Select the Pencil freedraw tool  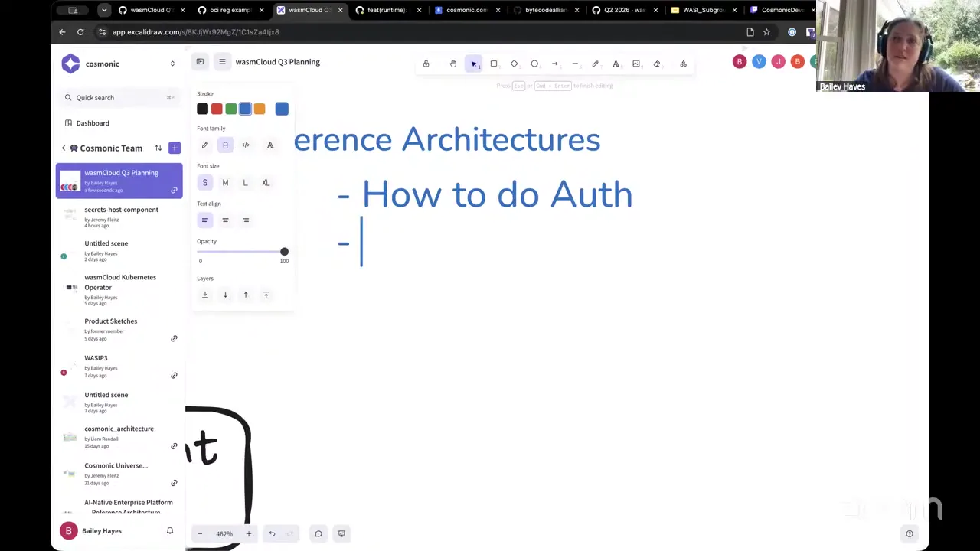[x=596, y=64]
